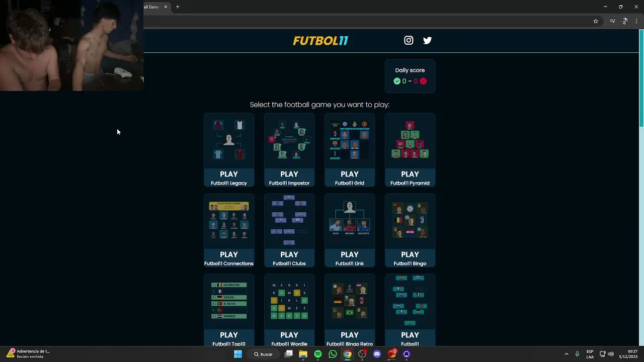Close the current browser tab
The height and width of the screenshot is (362, 644).
click(166, 7)
